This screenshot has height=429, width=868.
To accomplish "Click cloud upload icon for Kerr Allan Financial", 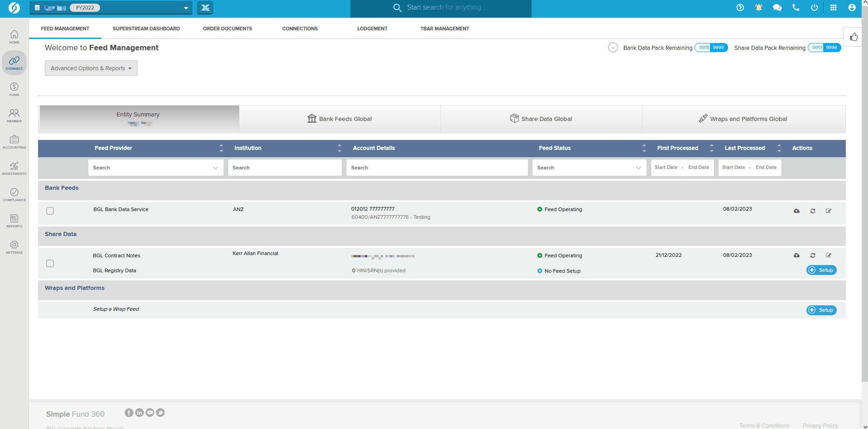I will coord(797,255).
